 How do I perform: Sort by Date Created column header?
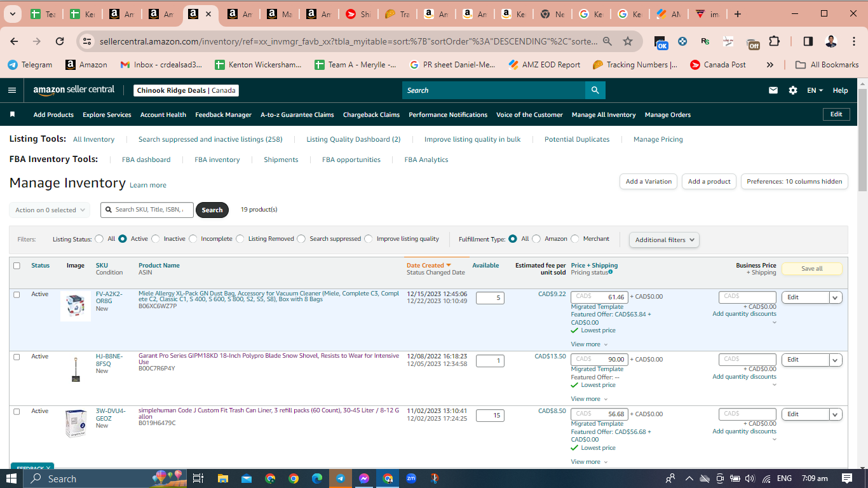[428, 265]
